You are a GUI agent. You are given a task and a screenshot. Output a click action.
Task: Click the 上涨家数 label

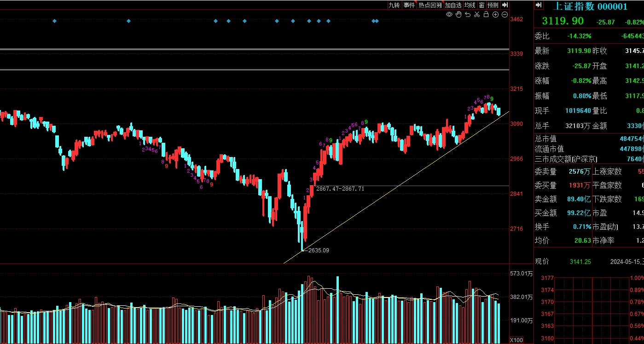(x=607, y=171)
